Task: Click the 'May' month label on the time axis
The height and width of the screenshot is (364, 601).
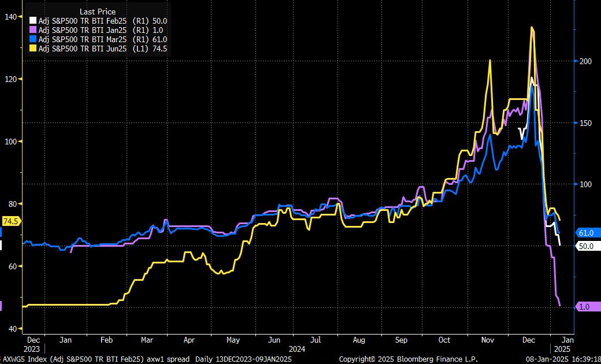Action: (x=233, y=340)
